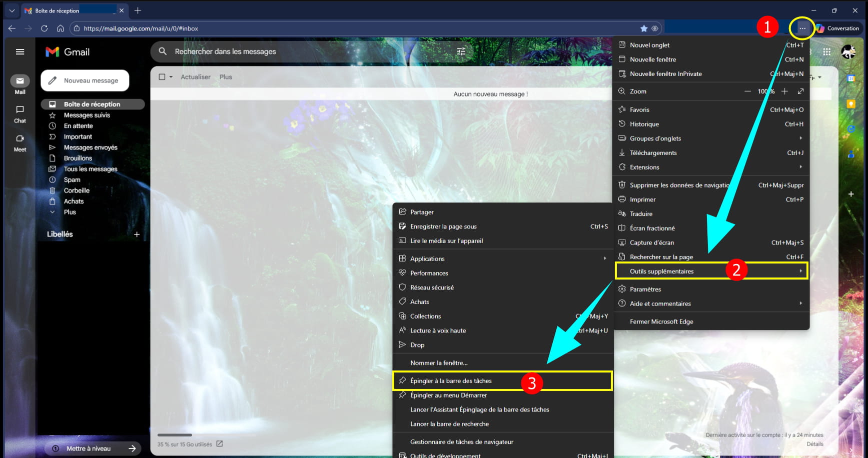
Task: Tick the select-all messages checkbox
Action: (162, 77)
